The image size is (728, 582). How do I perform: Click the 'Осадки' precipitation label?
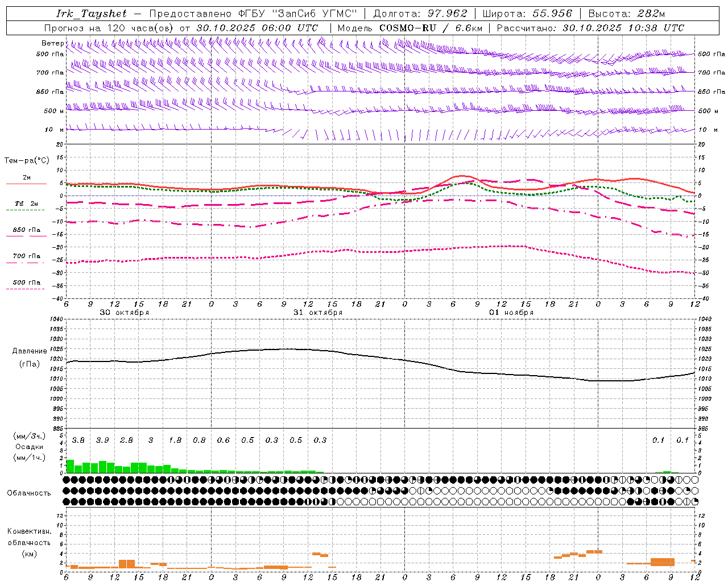tap(30, 447)
